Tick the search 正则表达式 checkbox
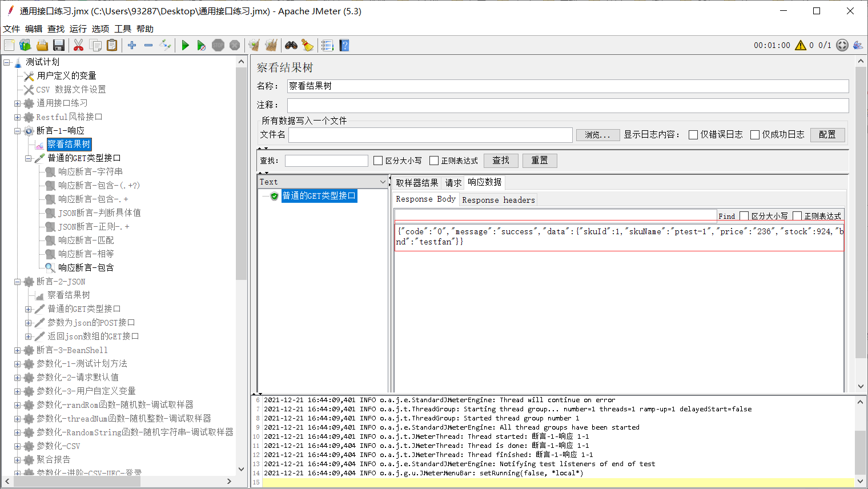868x489 pixels. coord(434,161)
